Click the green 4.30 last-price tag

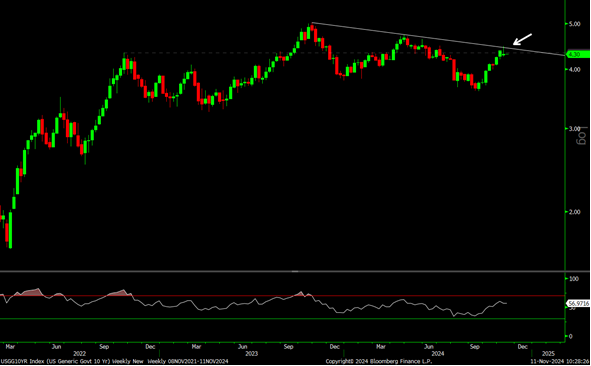click(x=578, y=55)
